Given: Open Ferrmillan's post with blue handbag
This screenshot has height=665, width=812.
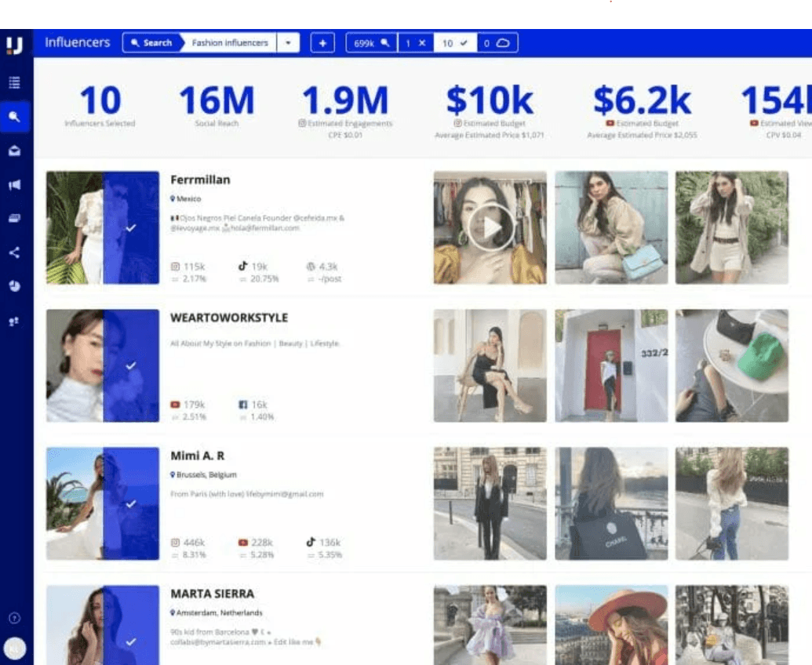Looking at the screenshot, I should (611, 227).
